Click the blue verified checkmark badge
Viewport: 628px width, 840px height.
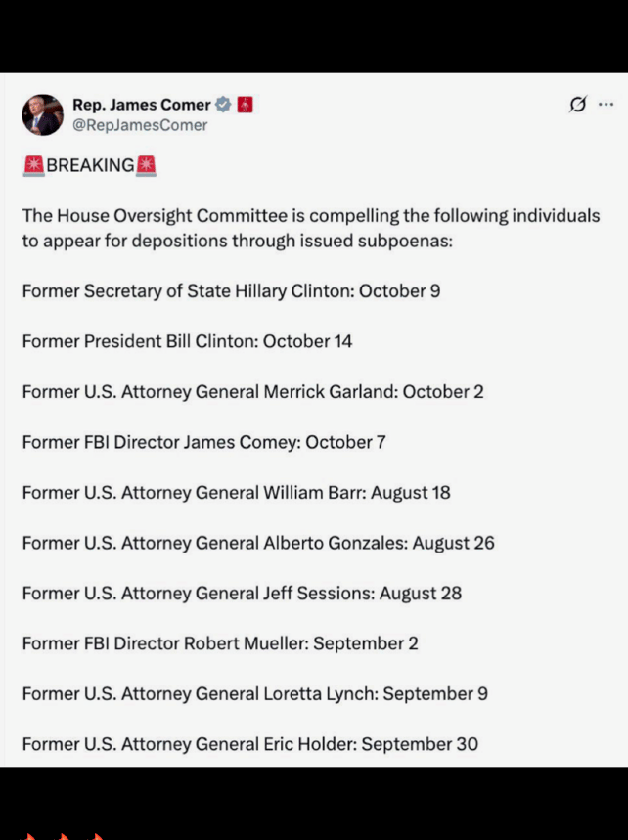223,104
